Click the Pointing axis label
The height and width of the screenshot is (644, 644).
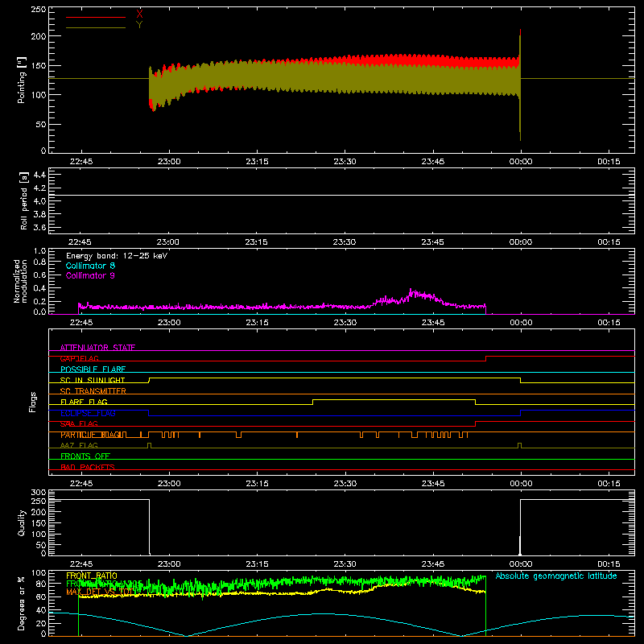click(22, 80)
